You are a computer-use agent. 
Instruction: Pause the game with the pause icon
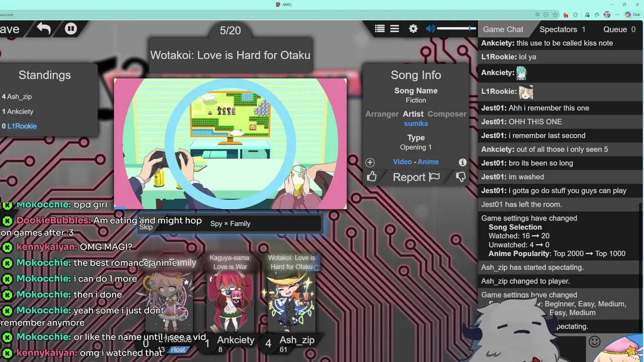click(71, 29)
